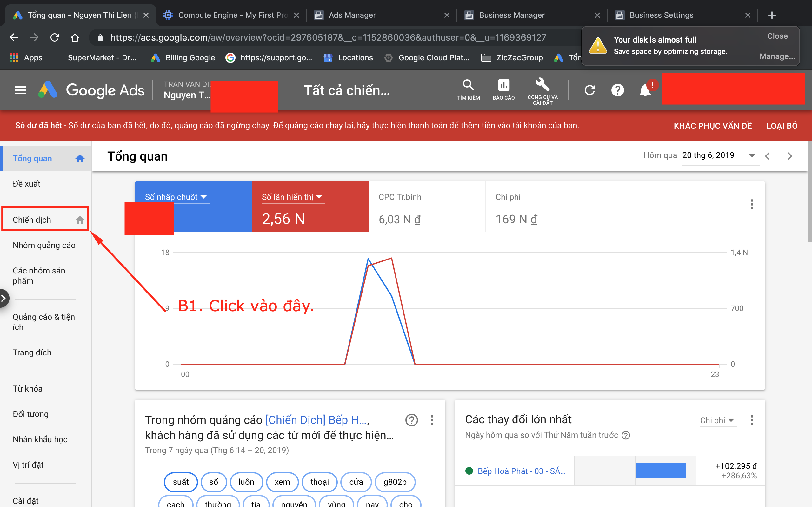Open the search terms card three-dot menu
812x507 pixels.
pyautogui.click(x=432, y=420)
